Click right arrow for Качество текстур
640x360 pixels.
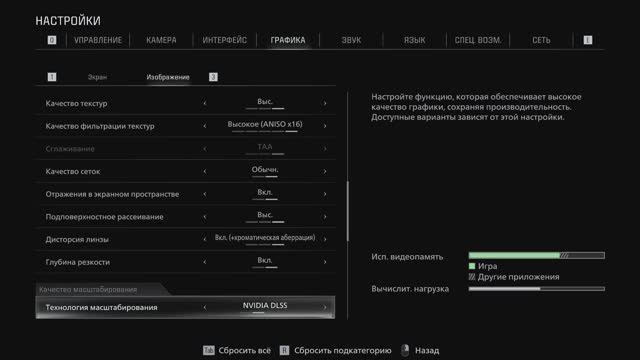pos(325,103)
